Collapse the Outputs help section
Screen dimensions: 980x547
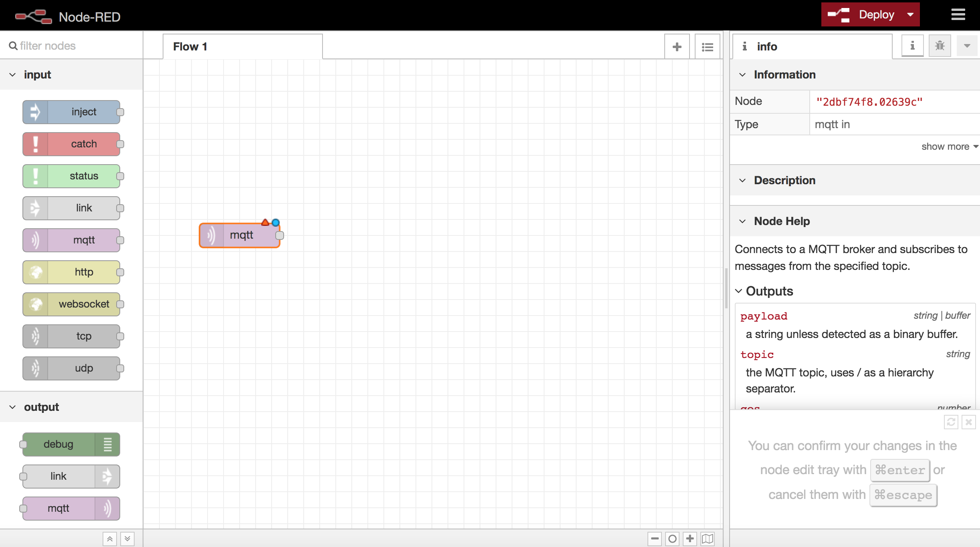(764, 291)
